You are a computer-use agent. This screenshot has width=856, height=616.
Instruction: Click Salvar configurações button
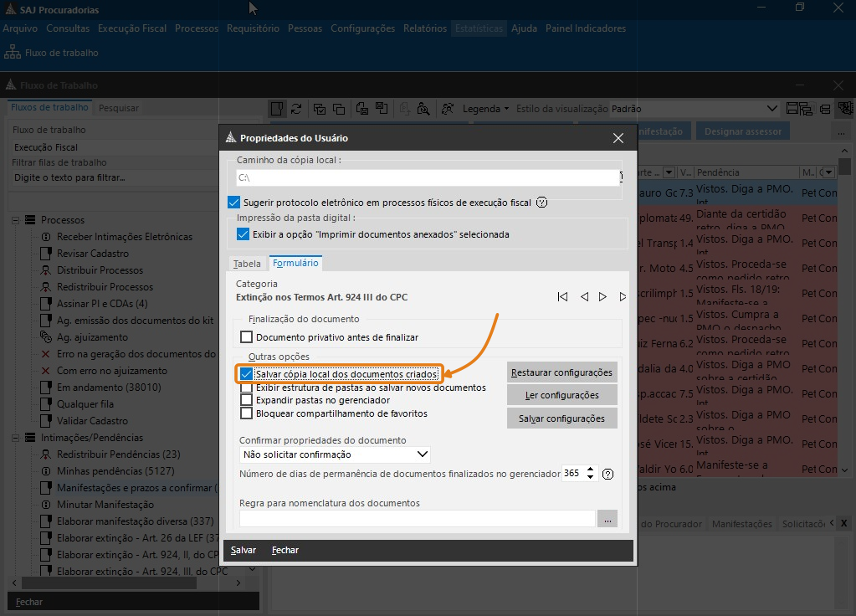(561, 418)
